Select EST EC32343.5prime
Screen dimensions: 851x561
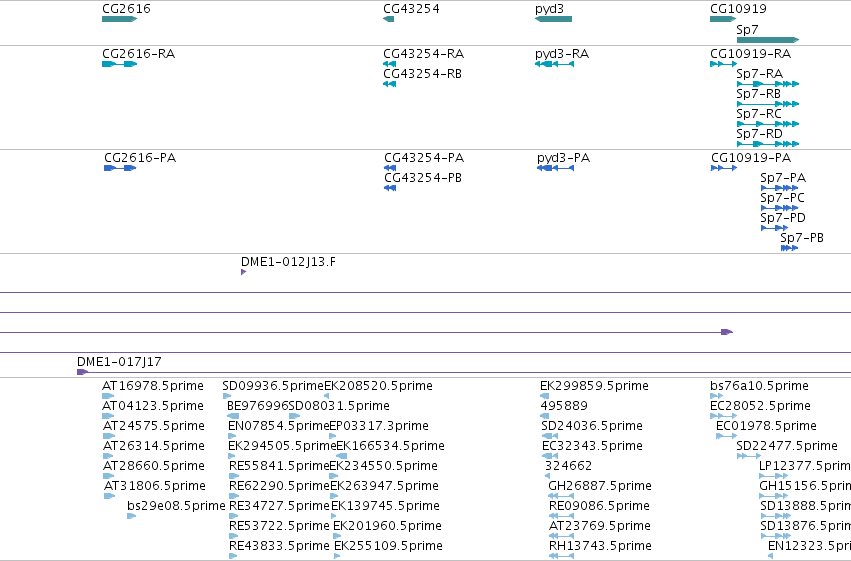(550, 456)
